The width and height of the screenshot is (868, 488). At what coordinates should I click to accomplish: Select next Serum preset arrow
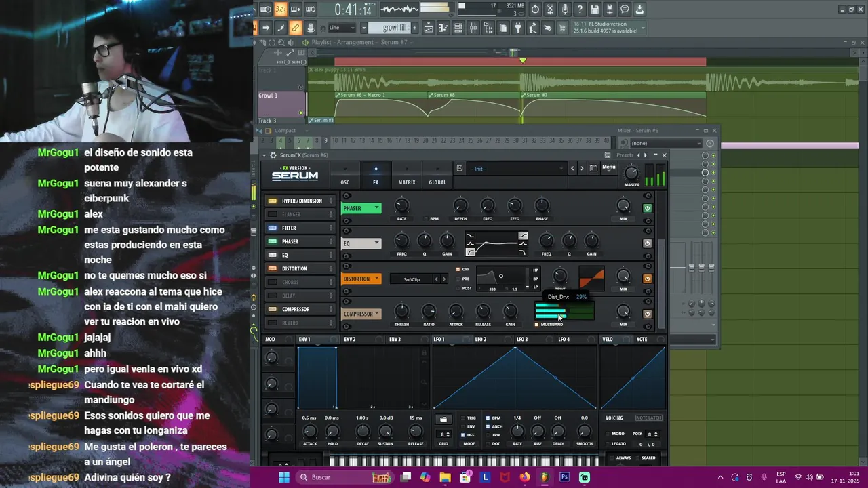(x=581, y=168)
